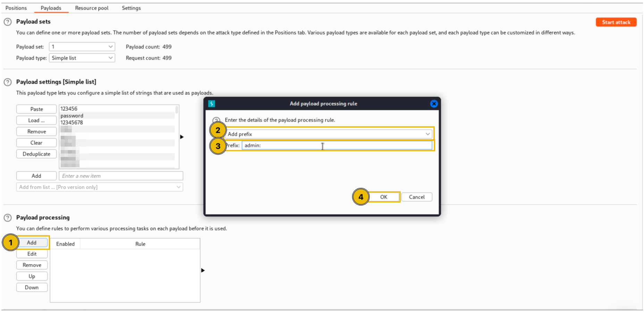
Task: Open the Add prefix rule type dropdown
Action: point(329,134)
